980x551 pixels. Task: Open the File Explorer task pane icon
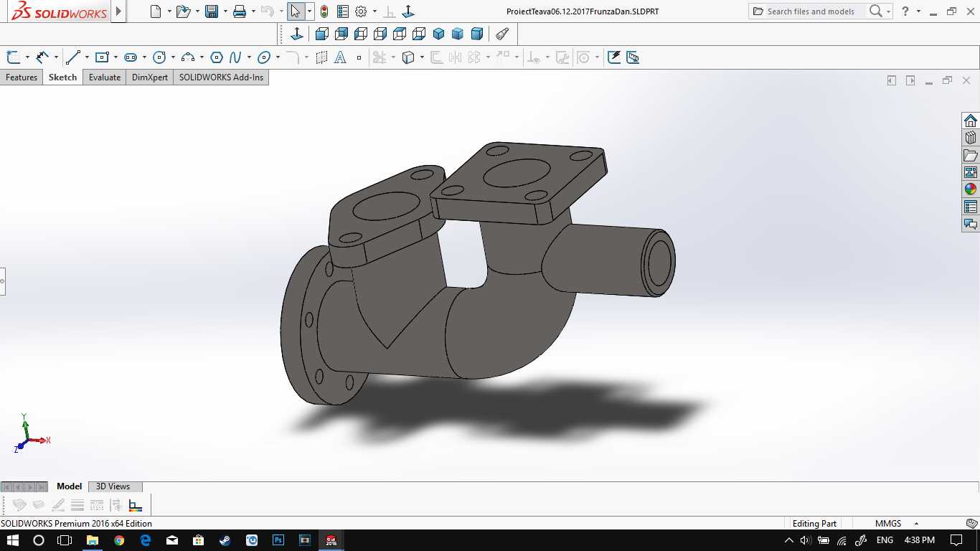pyautogui.click(x=971, y=155)
